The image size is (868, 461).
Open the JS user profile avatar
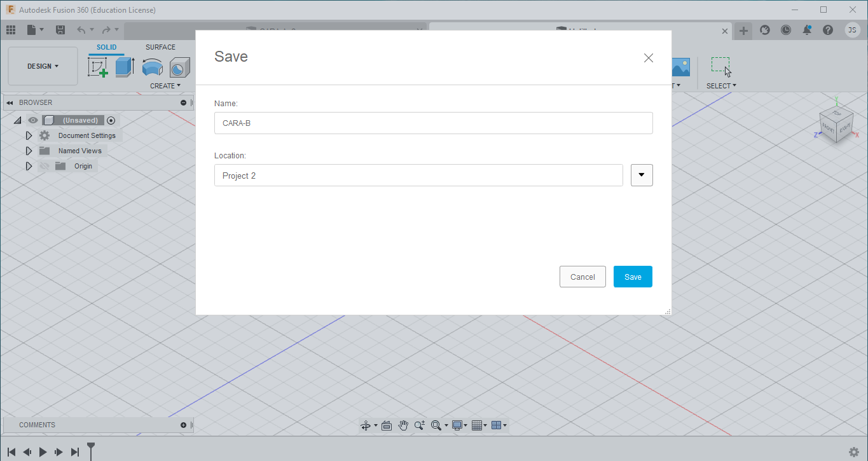(853, 30)
